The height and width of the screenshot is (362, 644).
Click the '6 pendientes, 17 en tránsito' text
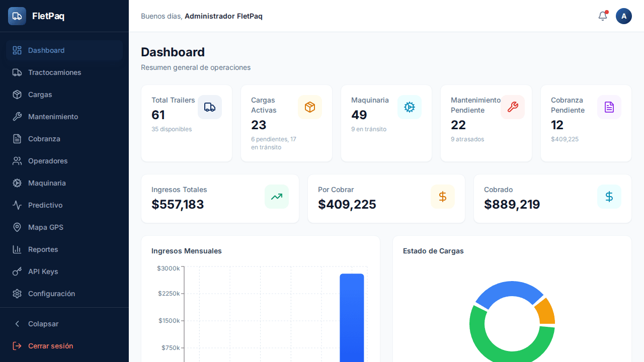(x=274, y=143)
